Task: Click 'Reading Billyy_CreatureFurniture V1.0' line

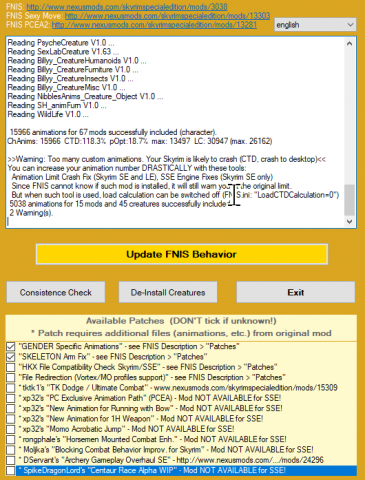Action: pyautogui.click(x=73, y=70)
